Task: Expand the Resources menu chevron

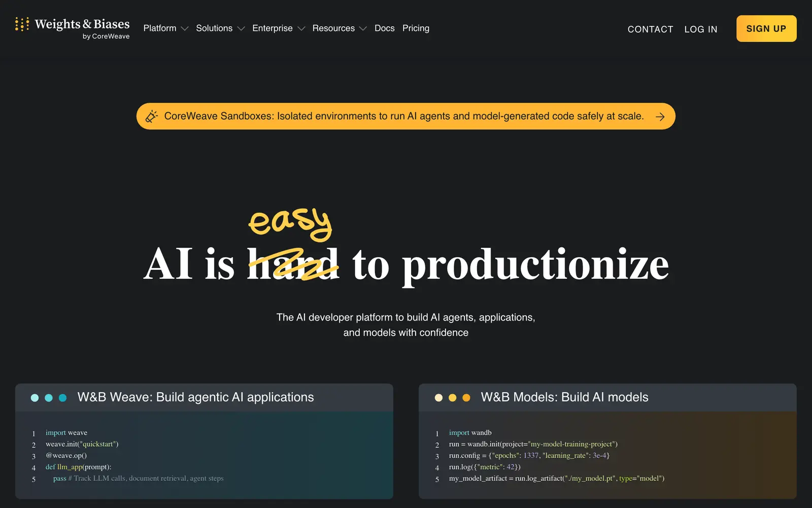Action: pyautogui.click(x=363, y=28)
